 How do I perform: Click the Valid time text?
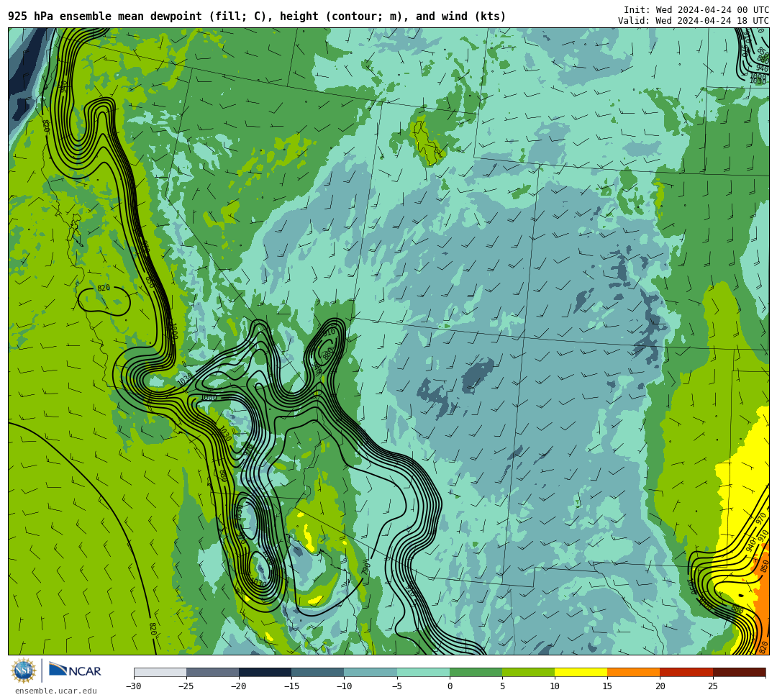coord(694,21)
